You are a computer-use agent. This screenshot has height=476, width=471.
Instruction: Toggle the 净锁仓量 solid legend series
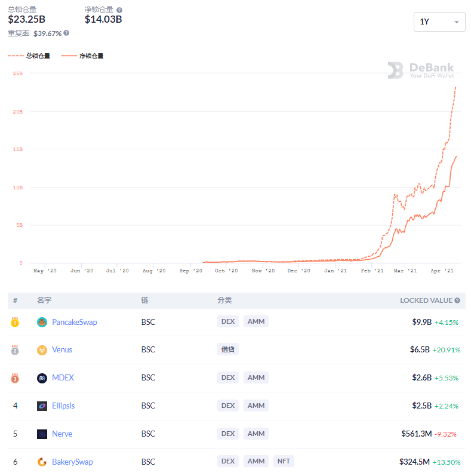point(82,56)
